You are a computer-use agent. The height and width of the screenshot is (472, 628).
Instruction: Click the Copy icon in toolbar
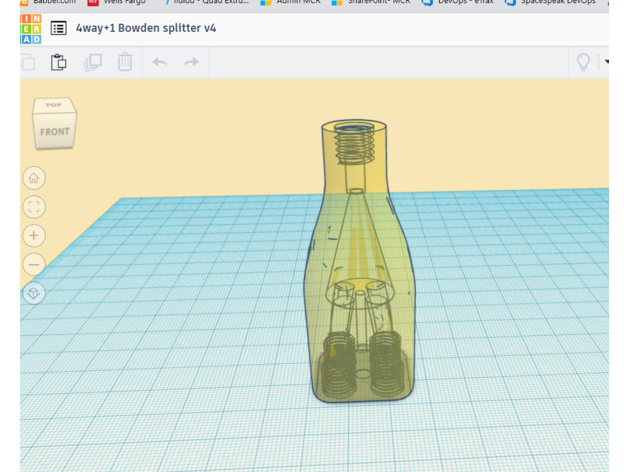coord(27,62)
